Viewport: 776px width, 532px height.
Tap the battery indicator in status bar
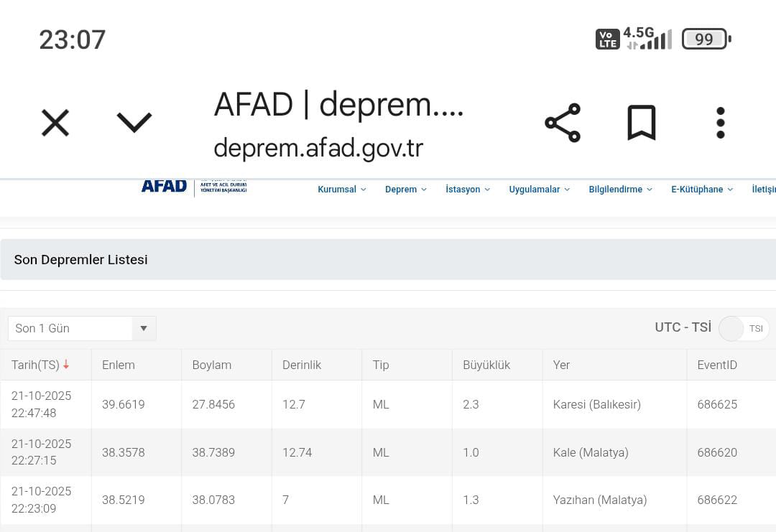tap(705, 39)
